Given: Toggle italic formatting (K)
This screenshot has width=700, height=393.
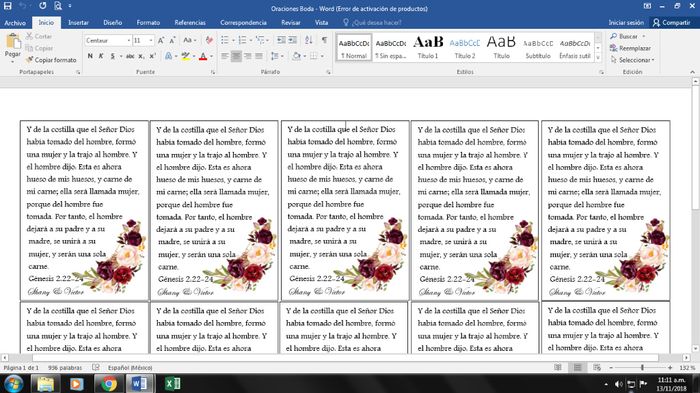Looking at the screenshot, I should click(x=101, y=56).
